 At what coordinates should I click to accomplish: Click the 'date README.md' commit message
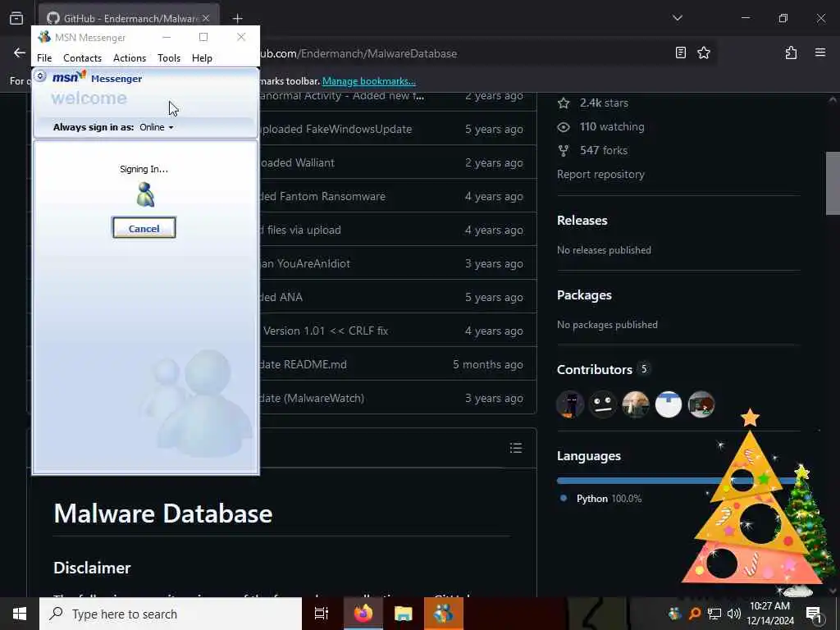point(304,364)
